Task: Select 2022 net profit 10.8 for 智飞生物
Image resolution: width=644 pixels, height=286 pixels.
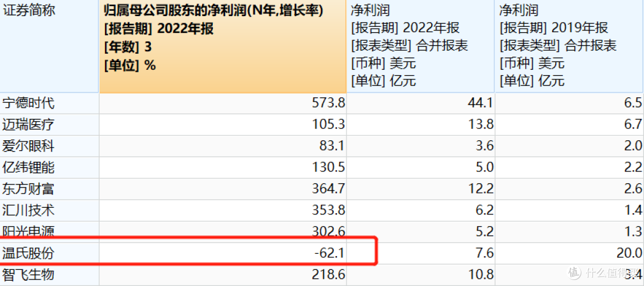Action: (420, 275)
